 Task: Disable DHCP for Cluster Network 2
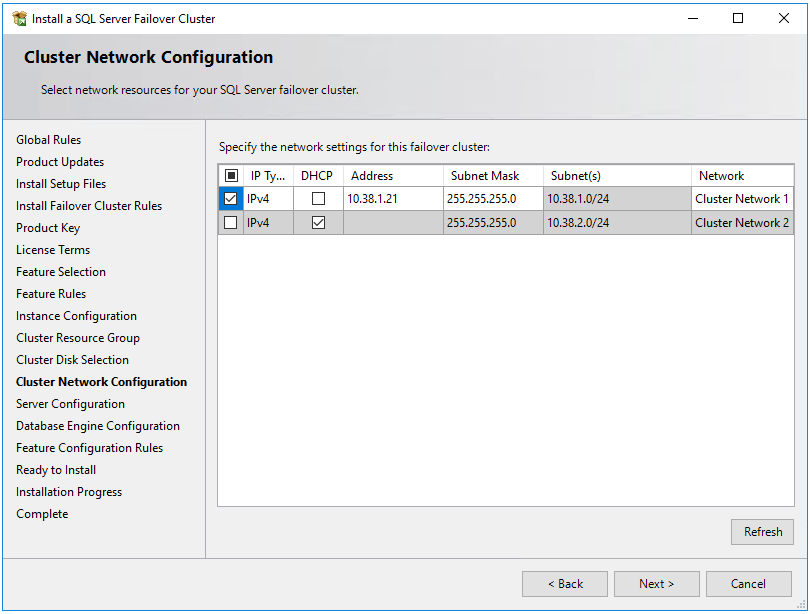tap(318, 222)
